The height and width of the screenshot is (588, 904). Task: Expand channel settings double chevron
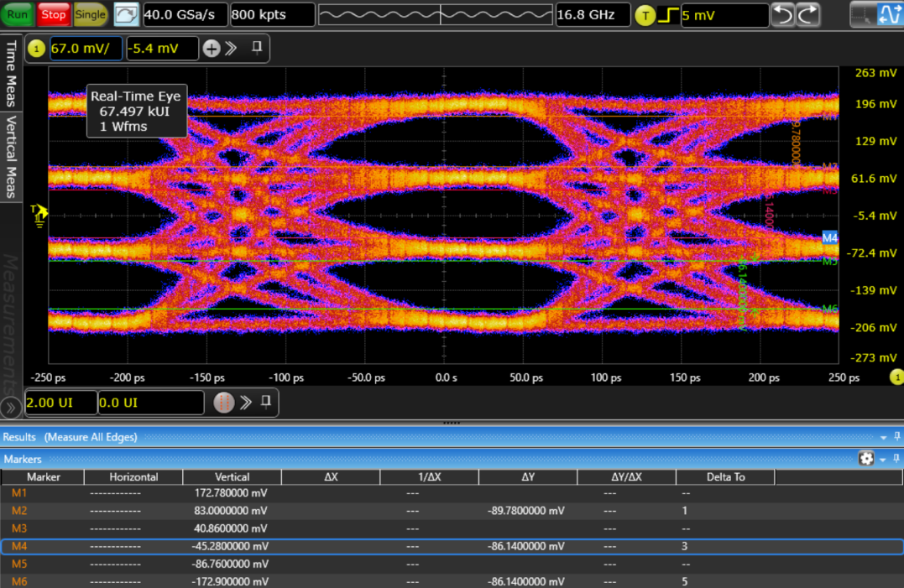pos(232,49)
